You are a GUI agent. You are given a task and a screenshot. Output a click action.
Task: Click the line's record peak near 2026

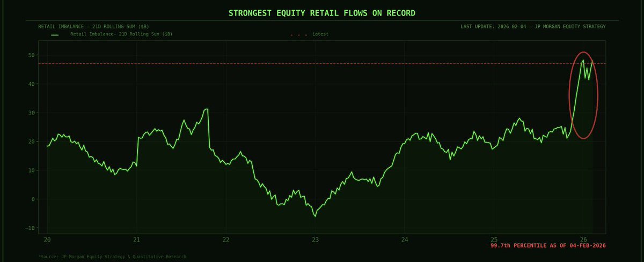coord(583,60)
